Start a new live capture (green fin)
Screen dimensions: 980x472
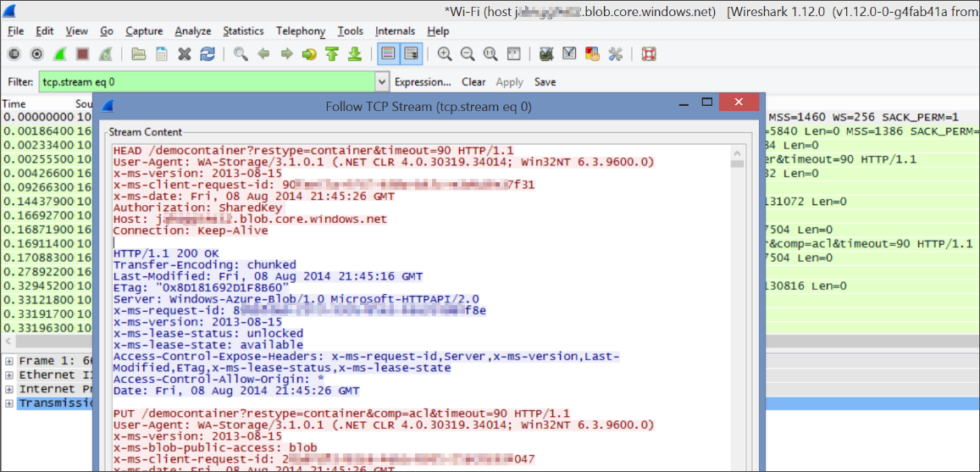(x=59, y=54)
